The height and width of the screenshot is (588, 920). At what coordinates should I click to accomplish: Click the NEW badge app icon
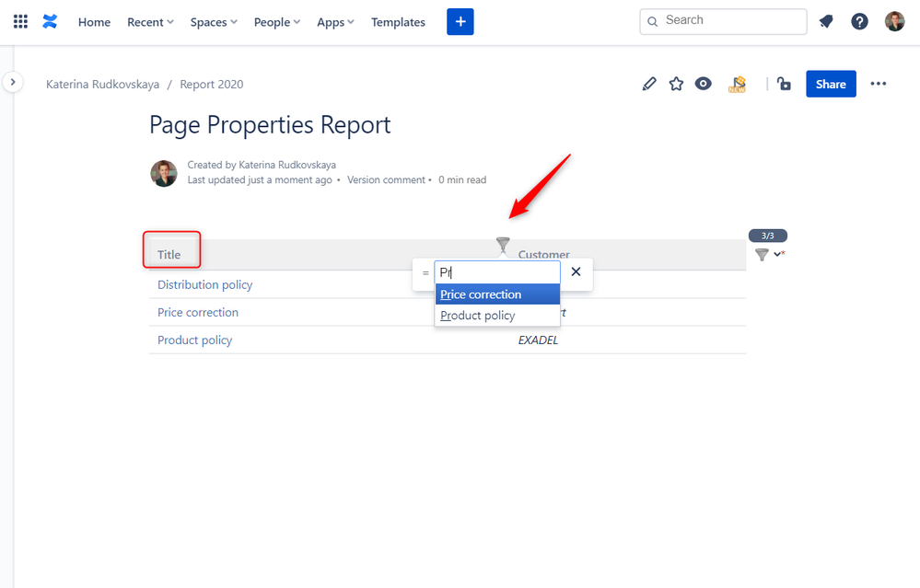point(737,85)
